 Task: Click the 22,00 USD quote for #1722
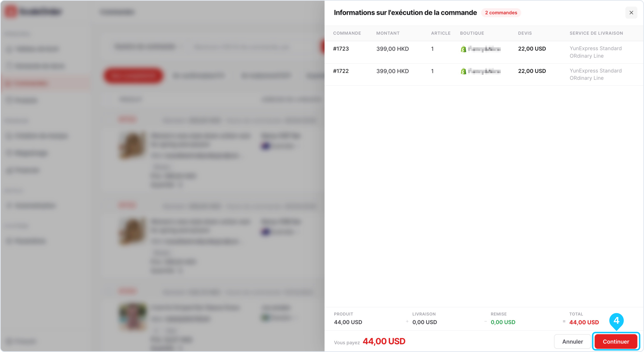pos(532,71)
